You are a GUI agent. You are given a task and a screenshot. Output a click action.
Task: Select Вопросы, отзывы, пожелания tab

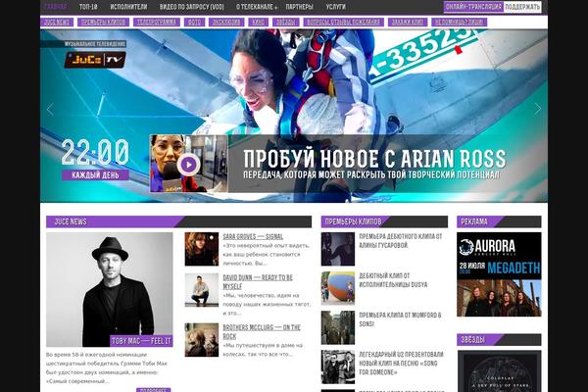click(x=344, y=23)
